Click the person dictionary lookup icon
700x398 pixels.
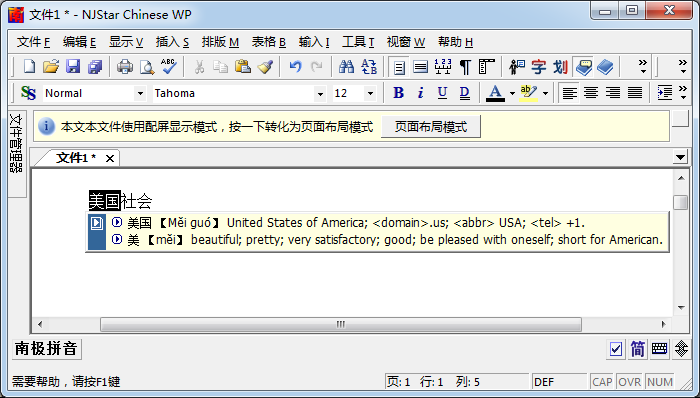(x=517, y=67)
